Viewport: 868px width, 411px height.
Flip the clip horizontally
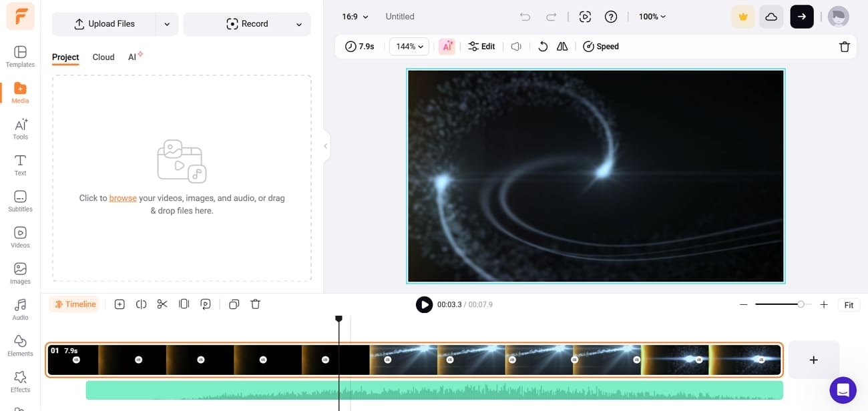pos(562,46)
